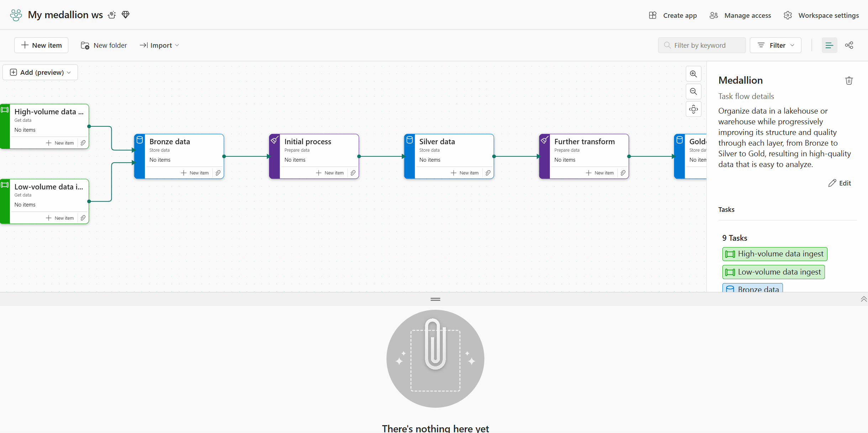868x433 pixels.
Task: Open the Filter dropdown
Action: coord(775,45)
